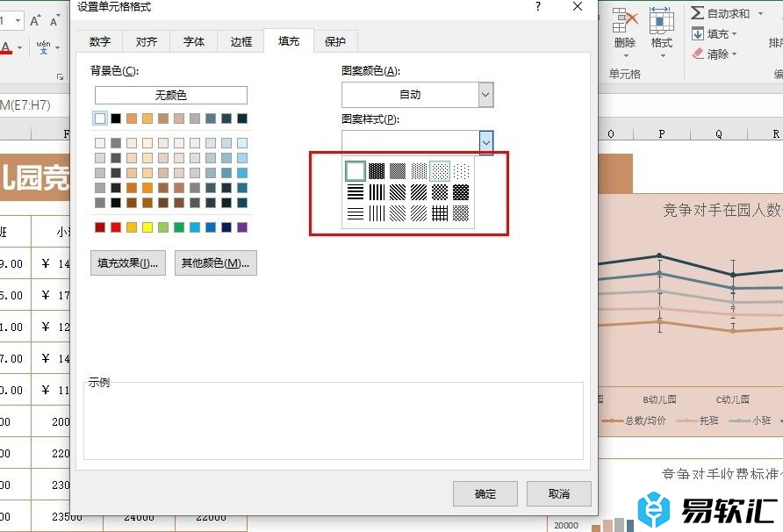
Task: Select the thick horizontal stripe pattern
Action: point(355,192)
